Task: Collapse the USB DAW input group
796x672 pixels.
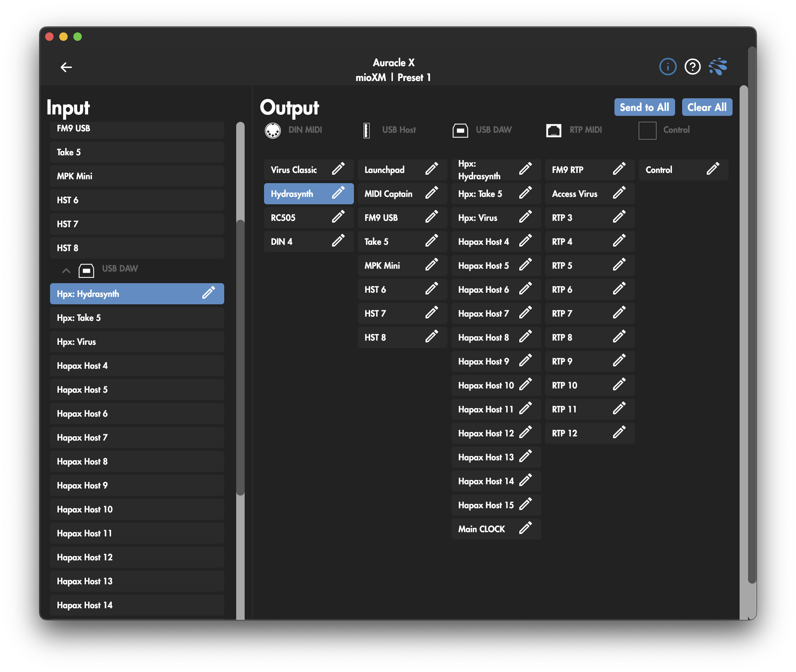Action: pos(66,270)
